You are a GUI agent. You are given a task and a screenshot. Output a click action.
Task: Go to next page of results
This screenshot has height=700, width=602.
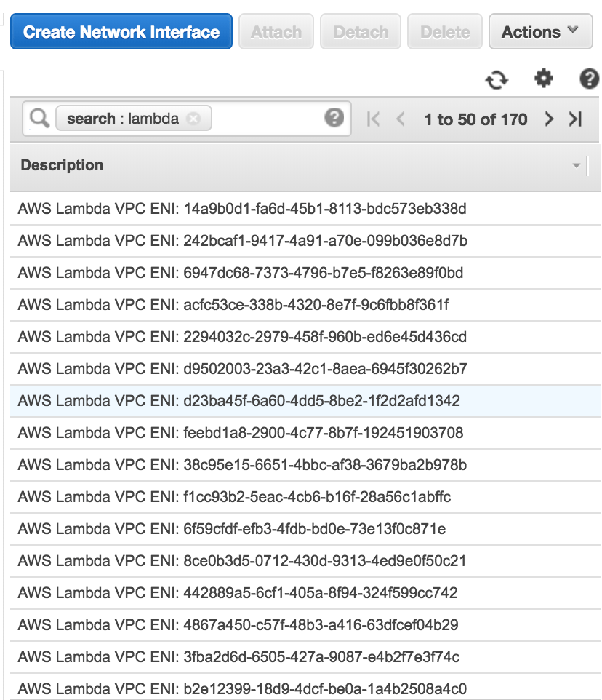[x=550, y=119]
